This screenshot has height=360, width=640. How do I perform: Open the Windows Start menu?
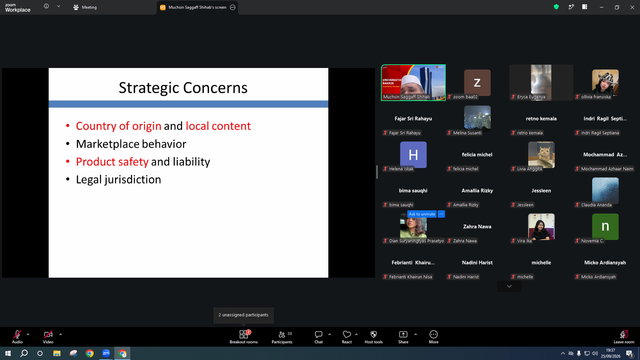(x=8, y=353)
